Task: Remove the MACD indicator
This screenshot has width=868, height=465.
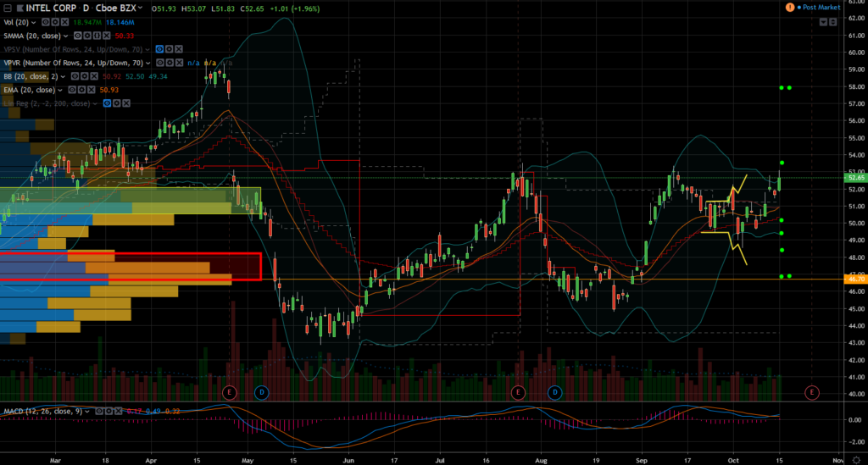Action: (117, 412)
